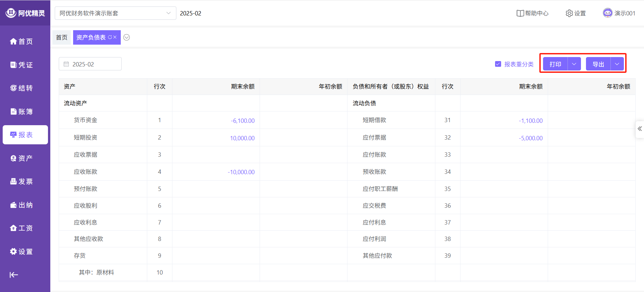The height and width of the screenshot is (292, 644).
Task: Open 出纳 cashier module
Action: point(22,205)
